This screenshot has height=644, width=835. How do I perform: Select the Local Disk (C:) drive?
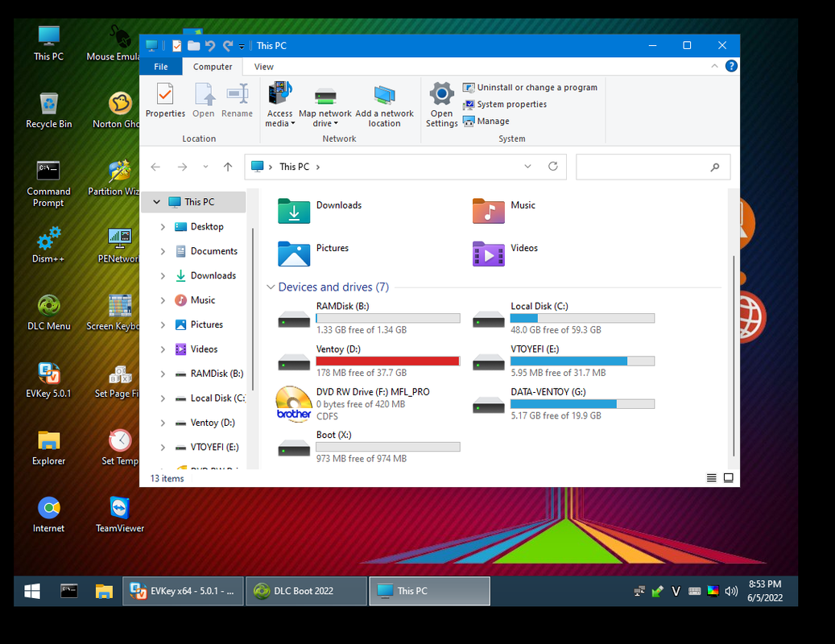(563, 318)
